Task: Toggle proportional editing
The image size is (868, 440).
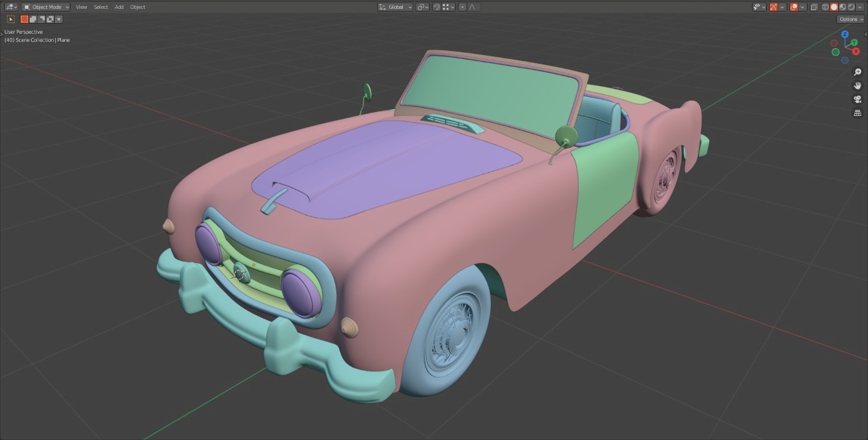Action: pos(462,7)
